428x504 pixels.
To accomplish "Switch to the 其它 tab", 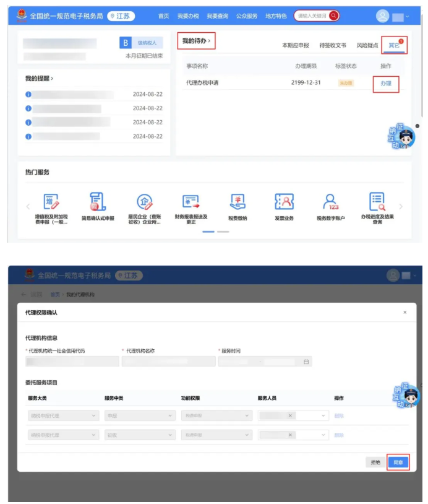I will [393, 45].
